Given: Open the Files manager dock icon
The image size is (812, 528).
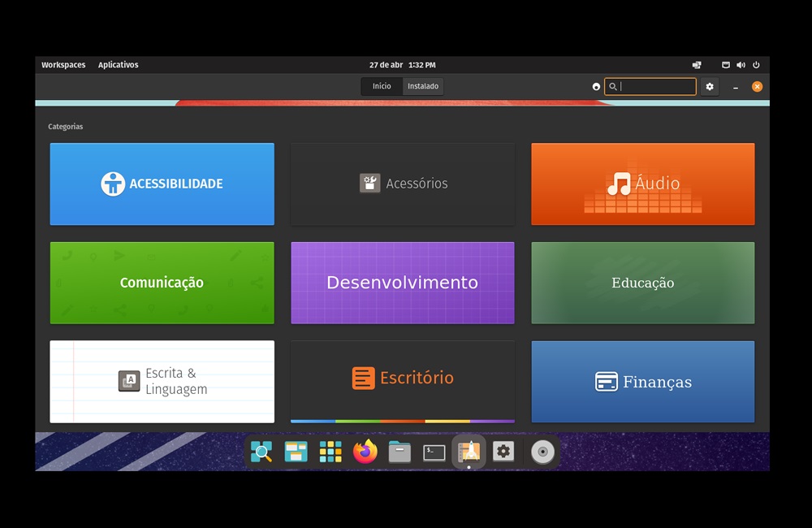Looking at the screenshot, I should click(400, 452).
